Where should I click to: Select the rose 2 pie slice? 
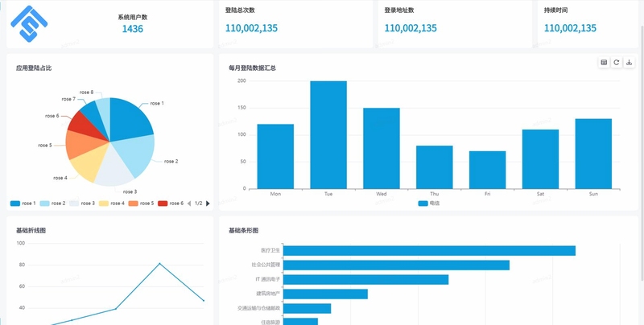coord(135,154)
